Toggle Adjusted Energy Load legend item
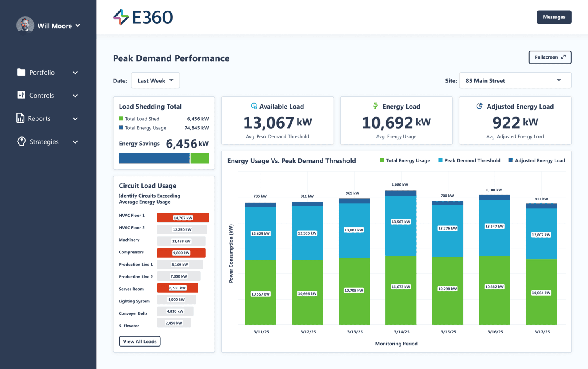This screenshot has height=369, width=588. tap(537, 160)
